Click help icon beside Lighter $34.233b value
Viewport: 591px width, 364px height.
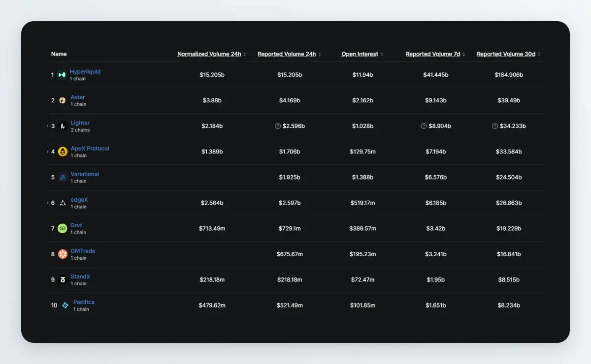click(495, 126)
